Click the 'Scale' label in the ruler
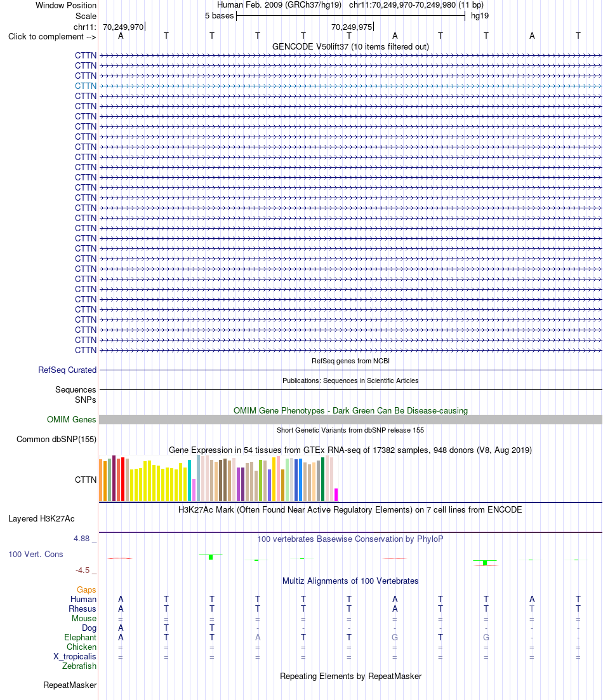 [x=86, y=16]
